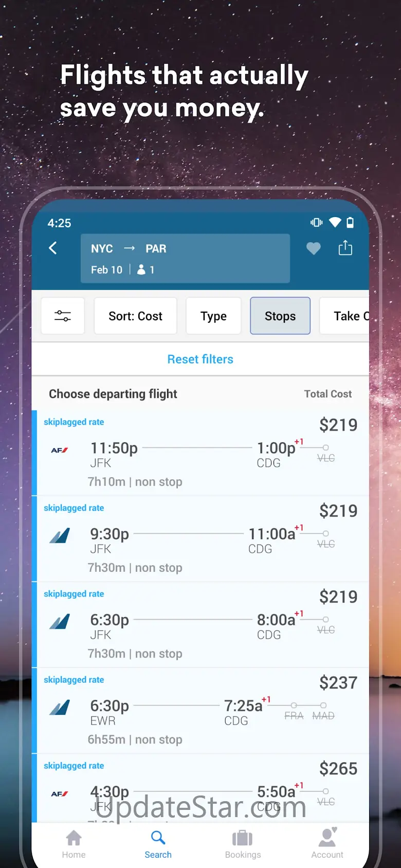This screenshot has width=401, height=868.
Task: Tap the Account profile icon
Action: pyautogui.click(x=327, y=838)
